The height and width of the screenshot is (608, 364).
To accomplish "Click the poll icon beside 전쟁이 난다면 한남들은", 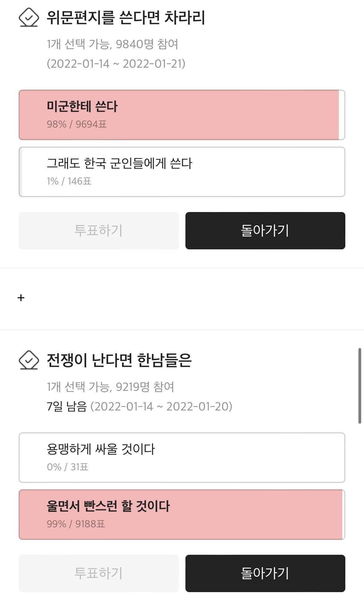I will [29, 360].
